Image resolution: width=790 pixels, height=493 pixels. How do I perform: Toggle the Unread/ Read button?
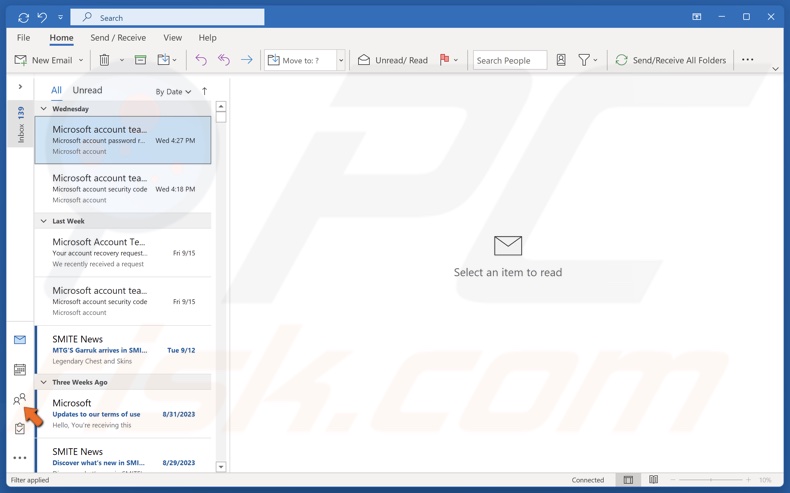pos(392,60)
